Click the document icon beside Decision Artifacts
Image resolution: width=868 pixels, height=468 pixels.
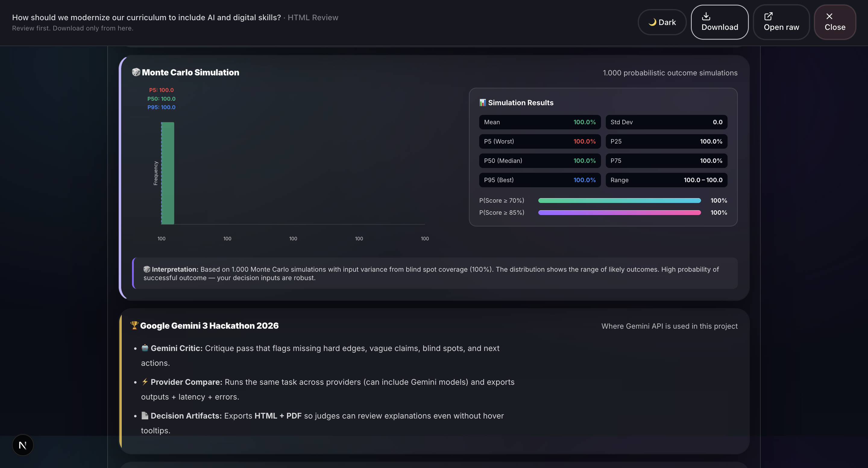(145, 416)
